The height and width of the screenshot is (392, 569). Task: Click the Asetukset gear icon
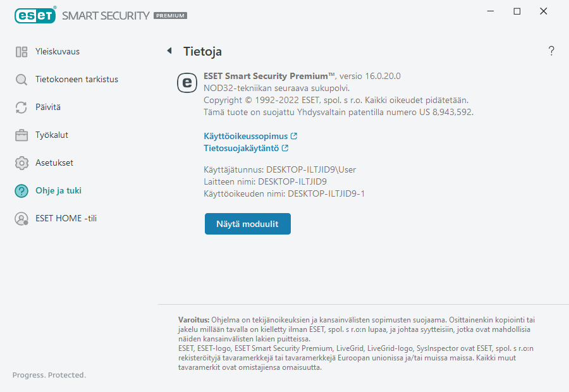[x=21, y=163]
